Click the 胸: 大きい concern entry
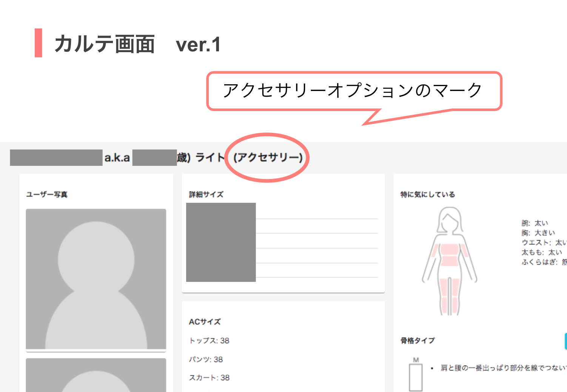The image size is (567, 392). tap(538, 233)
